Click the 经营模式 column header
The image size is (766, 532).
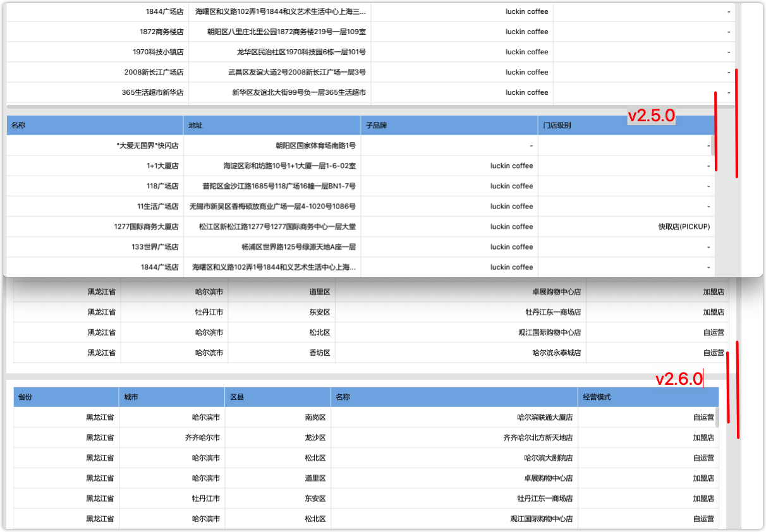598,397
